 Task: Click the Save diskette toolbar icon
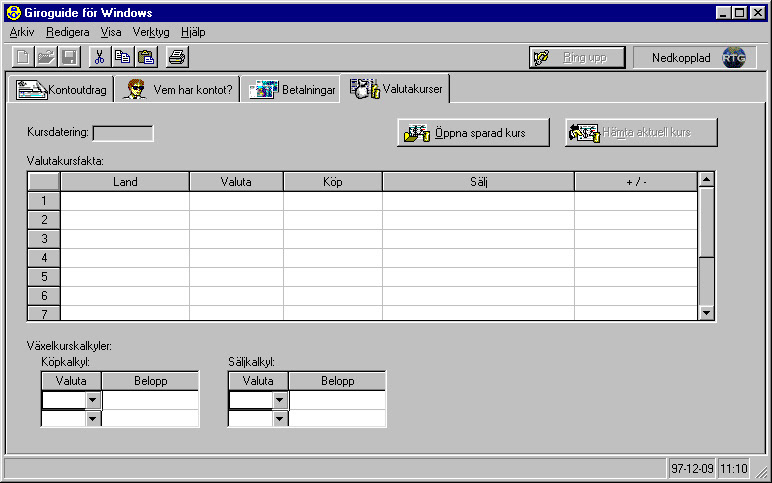coord(69,57)
